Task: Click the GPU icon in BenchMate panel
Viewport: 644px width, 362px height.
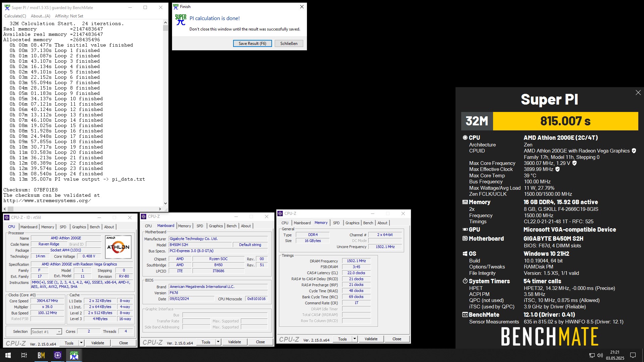Action: coord(465,230)
